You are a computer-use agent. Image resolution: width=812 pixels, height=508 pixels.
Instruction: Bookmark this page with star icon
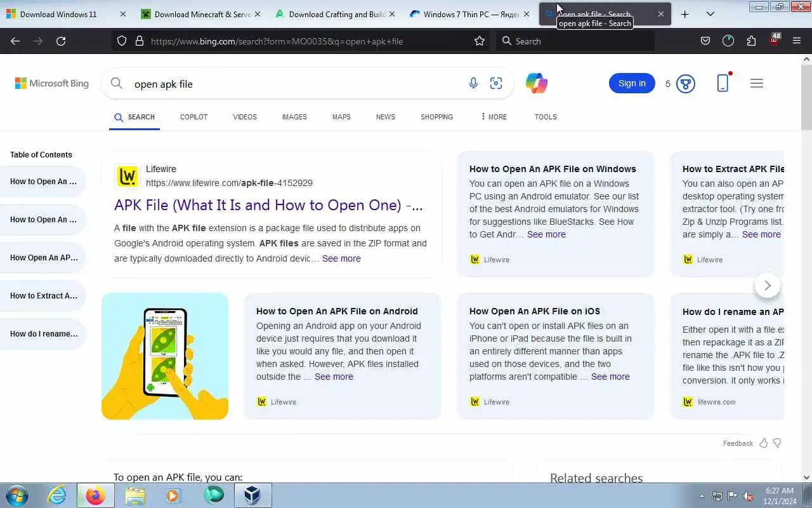pyautogui.click(x=480, y=41)
